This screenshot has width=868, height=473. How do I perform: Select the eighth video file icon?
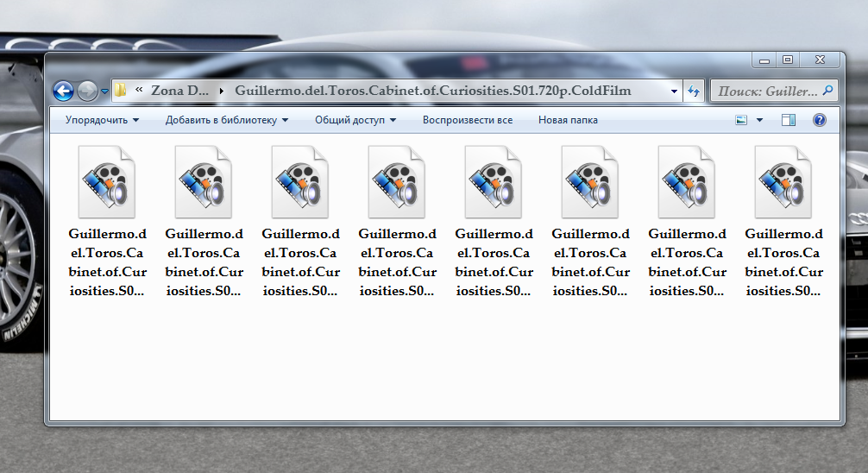point(783,182)
